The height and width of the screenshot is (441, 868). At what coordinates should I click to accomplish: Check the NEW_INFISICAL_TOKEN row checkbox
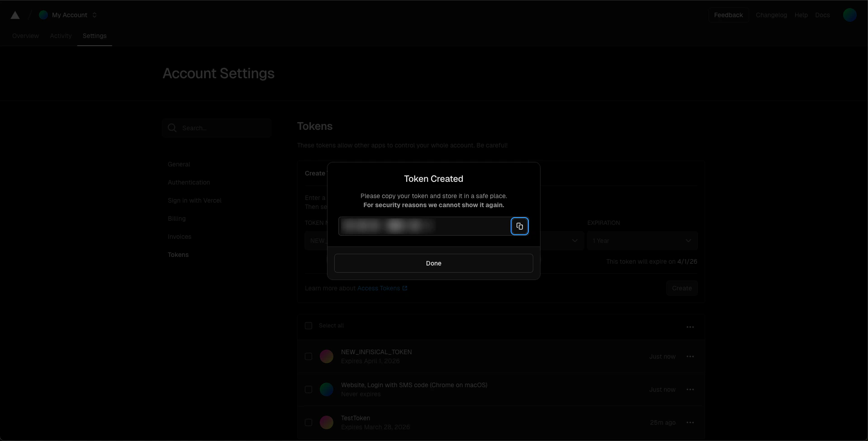[308, 356]
